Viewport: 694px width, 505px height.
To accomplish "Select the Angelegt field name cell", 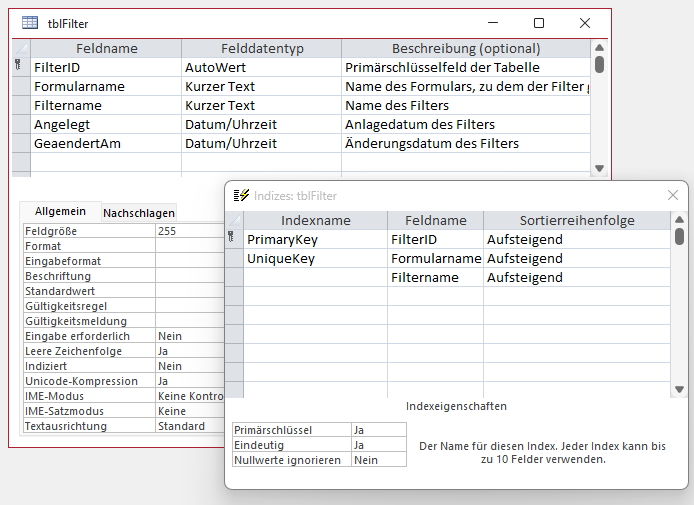I will pos(106,124).
